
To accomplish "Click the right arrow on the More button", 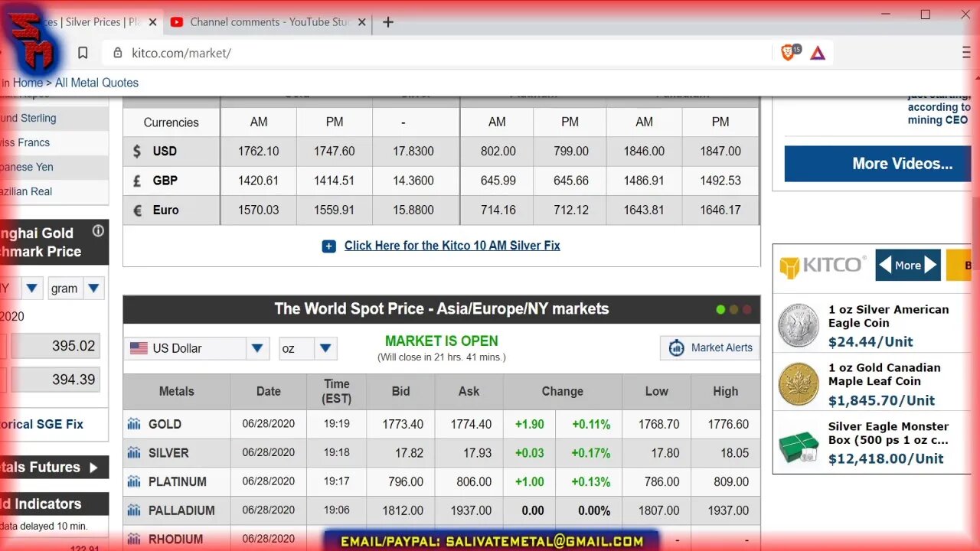I will [x=931, y=266].
